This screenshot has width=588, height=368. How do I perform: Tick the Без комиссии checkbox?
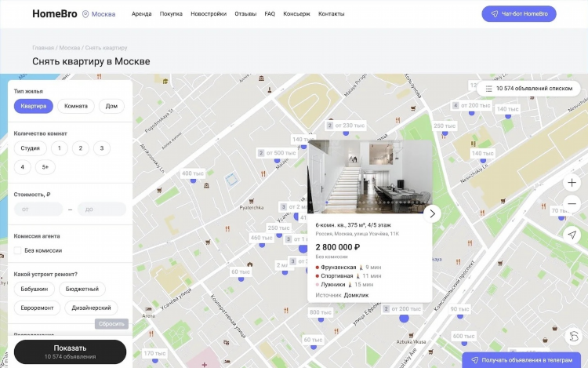coord(17,250)
